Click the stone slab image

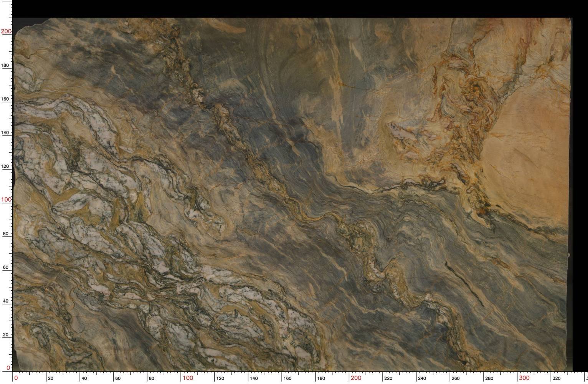tap(292, 194)
